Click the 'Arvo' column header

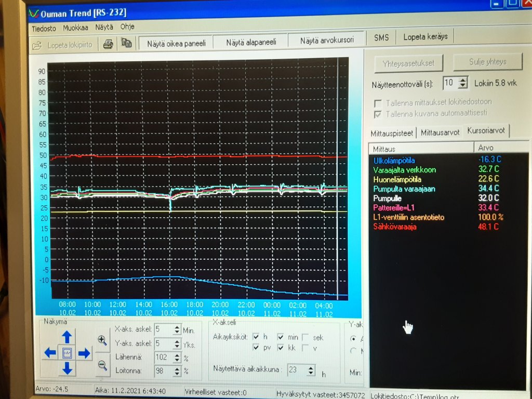tap(501, 148)
